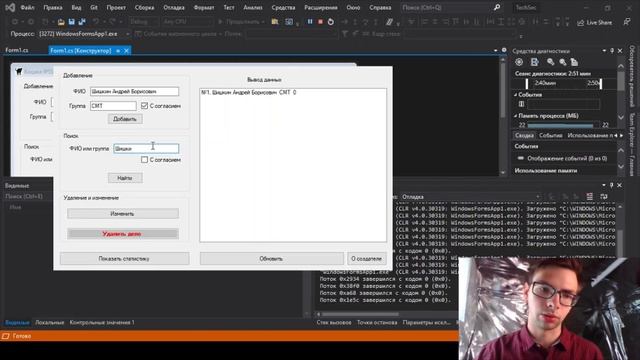
Task: Collapse the Память процесса (МБ) section
Action: pos(516,116)
